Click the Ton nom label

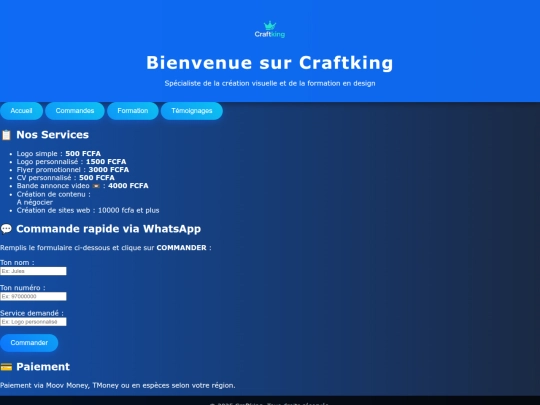pyautogui.click(x=17, y=262)
